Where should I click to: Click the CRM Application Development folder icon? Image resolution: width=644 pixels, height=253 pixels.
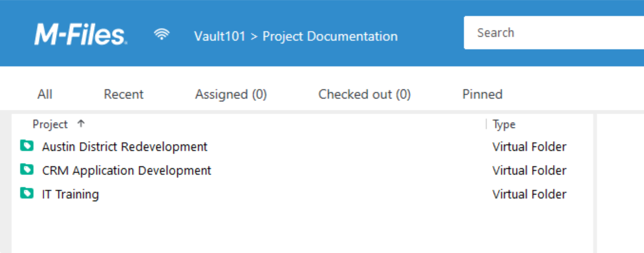pos(27,169)
